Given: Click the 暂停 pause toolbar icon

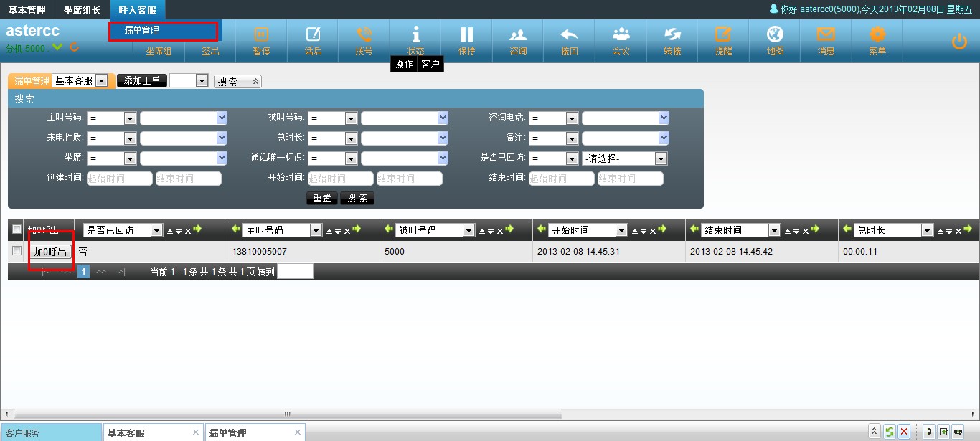Looking at the screenshot, I should 261,35.
